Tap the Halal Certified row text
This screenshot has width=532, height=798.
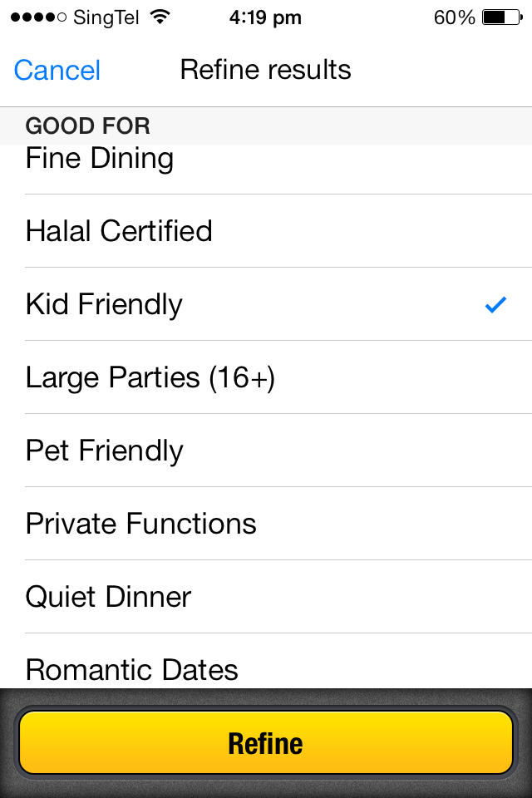click(119, 231)
